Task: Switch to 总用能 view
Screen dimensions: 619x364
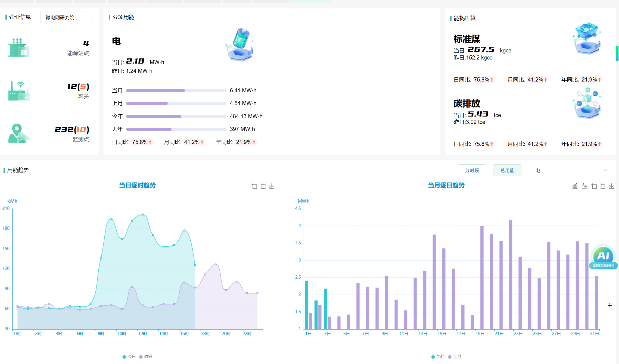Action: 507,170
